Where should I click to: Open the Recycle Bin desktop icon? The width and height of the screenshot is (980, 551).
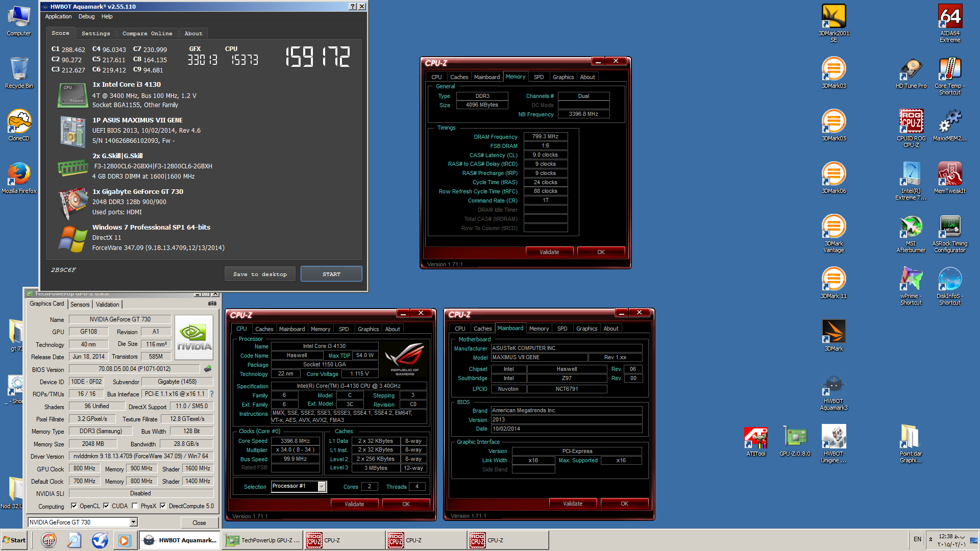coord(19,72)
